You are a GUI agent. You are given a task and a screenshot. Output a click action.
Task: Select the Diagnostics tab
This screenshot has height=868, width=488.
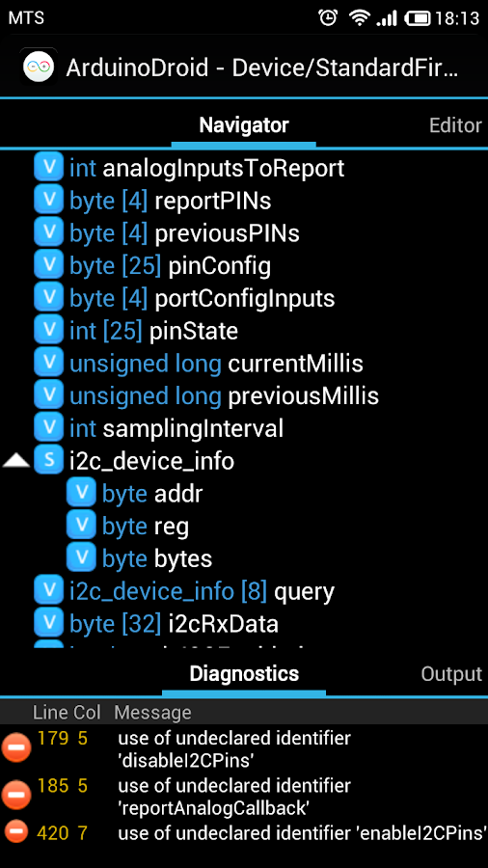pyautogui.click(x=244, y=674)
